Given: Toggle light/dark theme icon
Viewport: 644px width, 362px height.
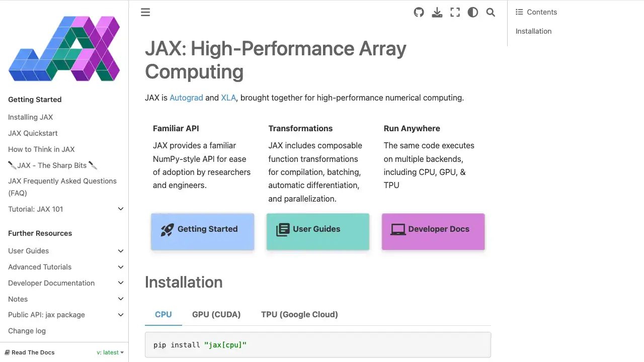Looking at the screenshot, I should 473,13.
